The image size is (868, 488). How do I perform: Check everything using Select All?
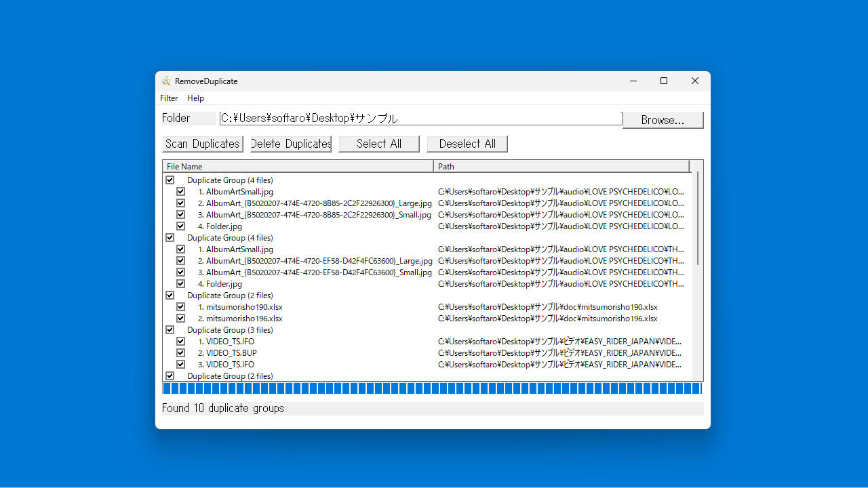tap(378, 144)
